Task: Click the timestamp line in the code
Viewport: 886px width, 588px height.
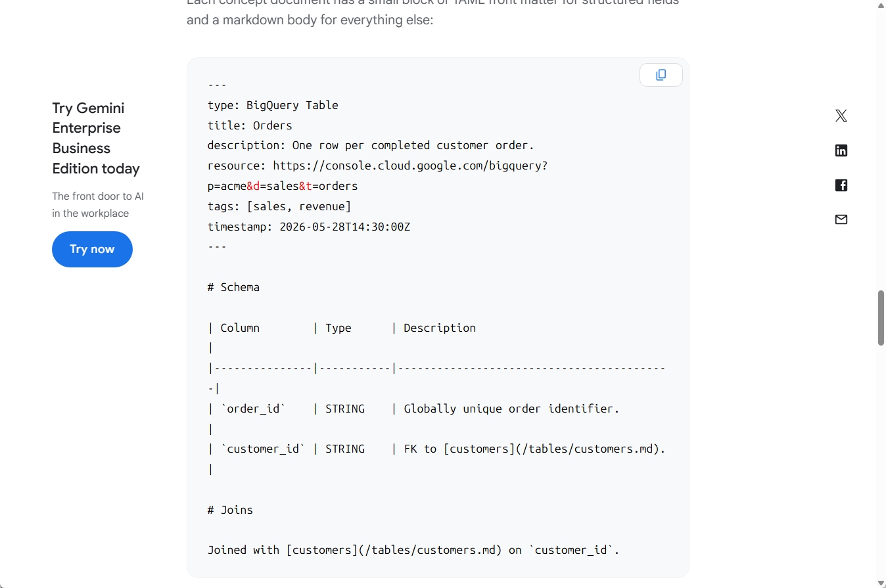Action: tap(309, 227)
